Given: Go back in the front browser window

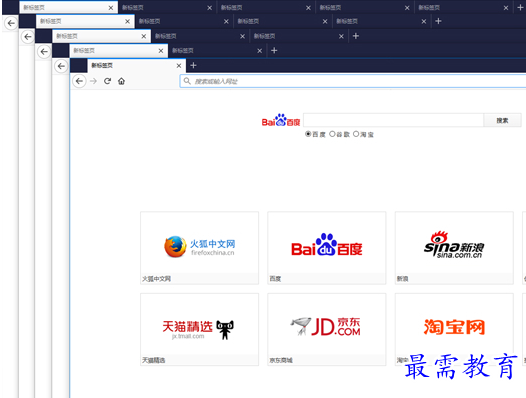Looking at the screenshot, I should coord(79,81).
